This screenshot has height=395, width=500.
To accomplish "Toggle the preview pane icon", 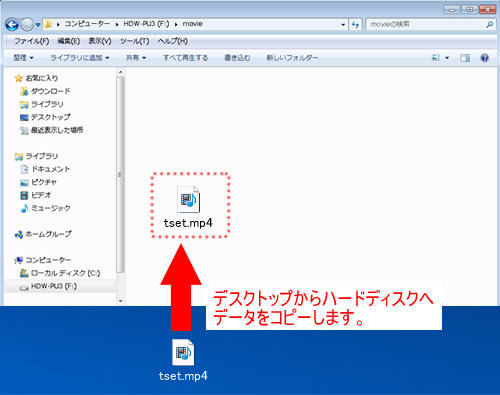I will tap(465, 58).
